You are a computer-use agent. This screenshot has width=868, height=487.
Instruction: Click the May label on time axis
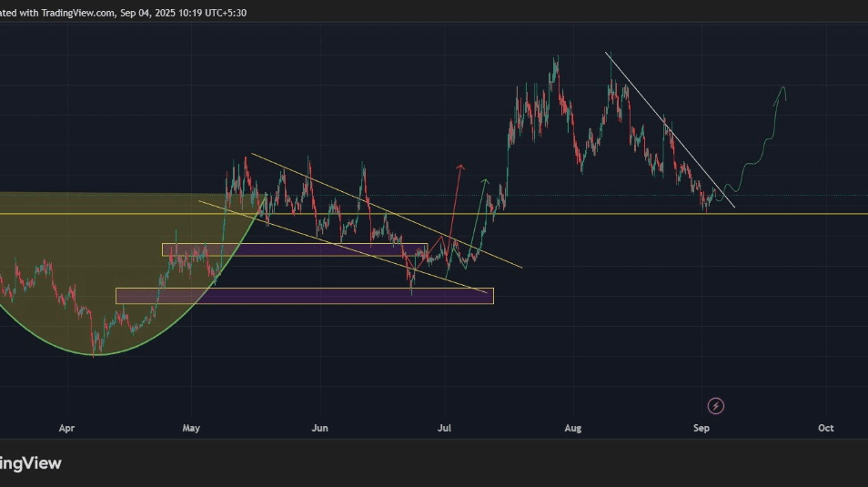191,428
